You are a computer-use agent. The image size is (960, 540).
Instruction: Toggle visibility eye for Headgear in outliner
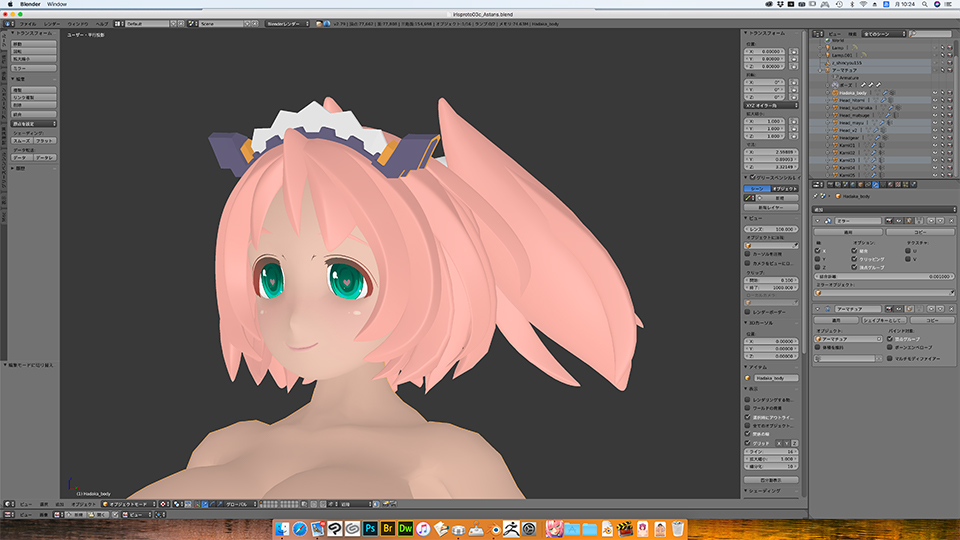click(x=936, y=138)
